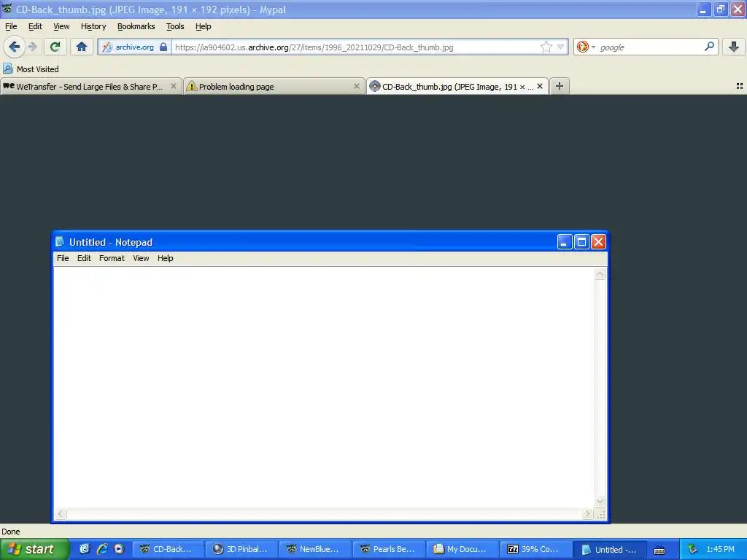Switch to CD-Back taskbar button

coord(168,549)
